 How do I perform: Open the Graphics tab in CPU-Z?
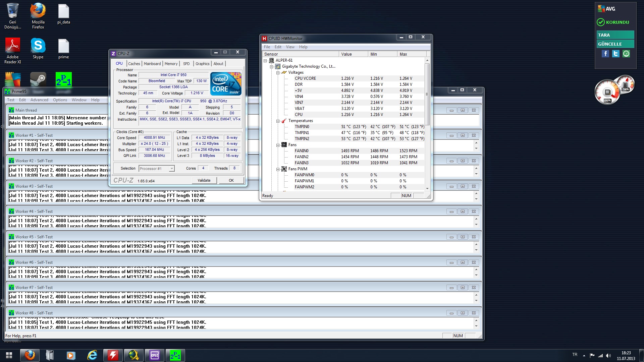tap(202, 64)
